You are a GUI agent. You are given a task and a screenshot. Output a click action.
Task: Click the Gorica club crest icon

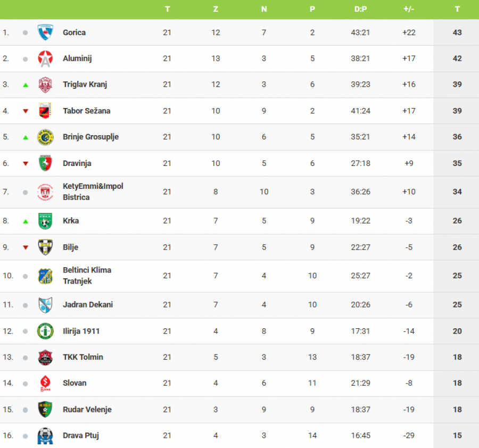coord(45,32)
